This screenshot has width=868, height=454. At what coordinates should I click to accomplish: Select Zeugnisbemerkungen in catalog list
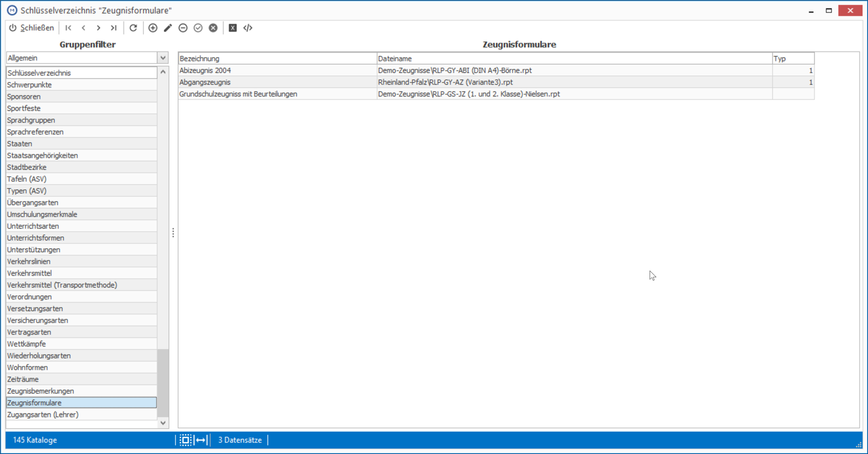tap(82, 391)
